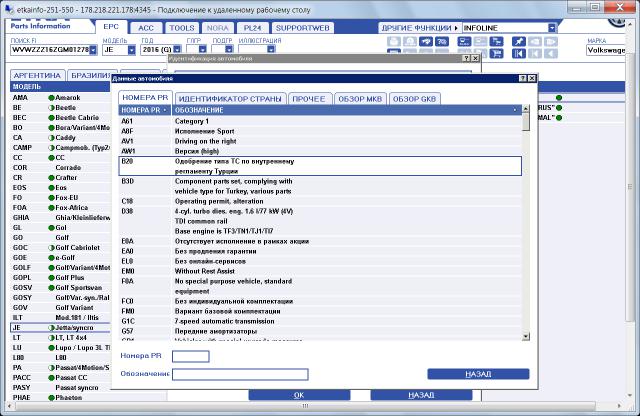This screenshot has width=640, height=416.
Task: Select the АРГЕНТИНА market tab
Action: coord(37,76)
